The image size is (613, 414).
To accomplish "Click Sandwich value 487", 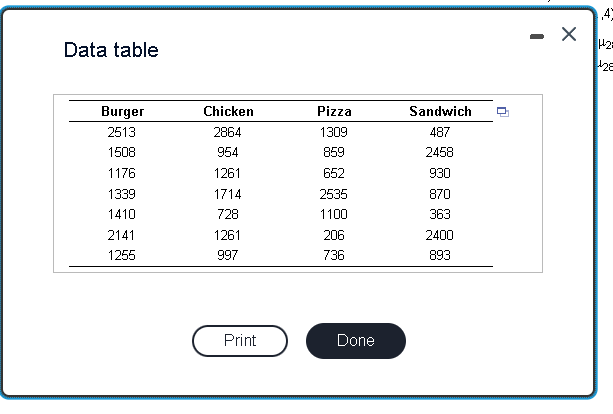I will pyautogui.click(x=440, y=132).
